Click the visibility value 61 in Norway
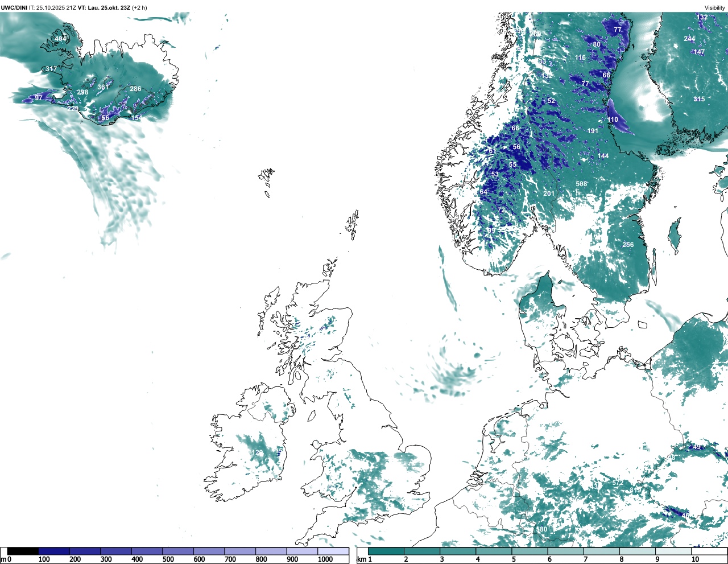Viewport: 728px width, 564px height. point(491,151)
